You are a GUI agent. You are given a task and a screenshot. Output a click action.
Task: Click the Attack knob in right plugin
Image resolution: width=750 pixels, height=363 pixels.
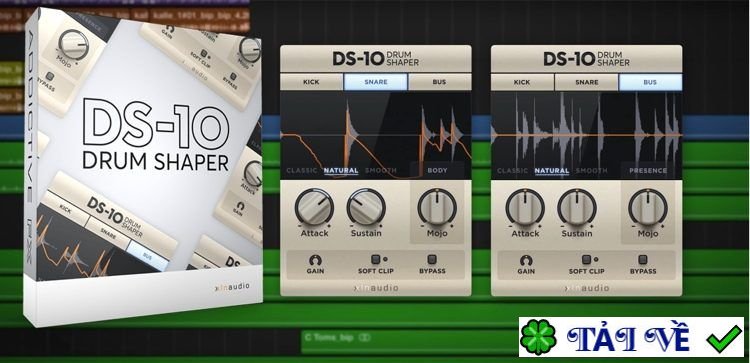click(x=525, y=208)
